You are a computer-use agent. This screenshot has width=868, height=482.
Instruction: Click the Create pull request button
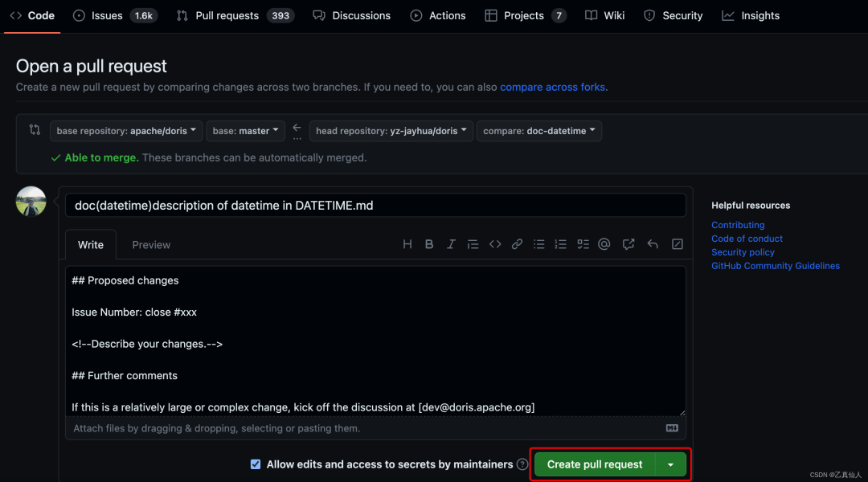click(x=595, y=464)
